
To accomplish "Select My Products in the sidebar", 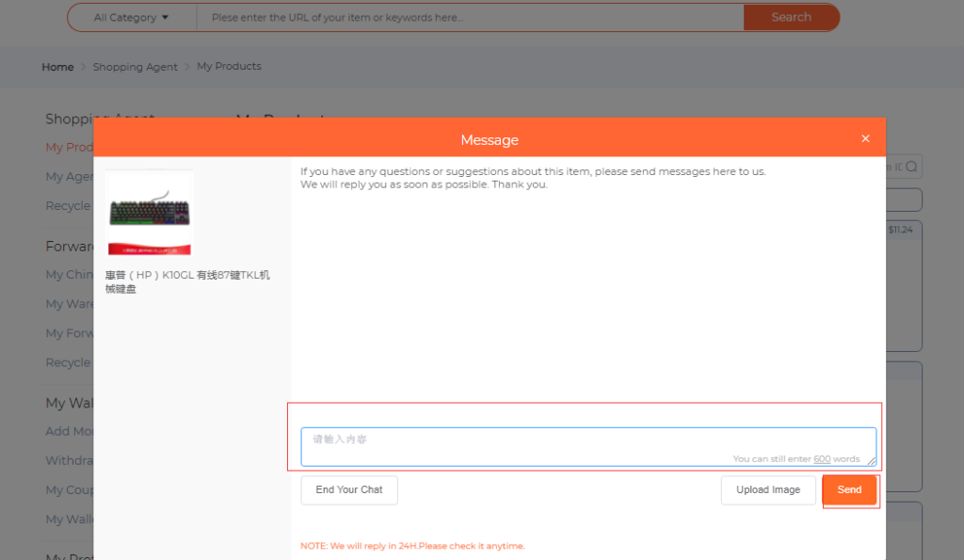I will point(68,147).
